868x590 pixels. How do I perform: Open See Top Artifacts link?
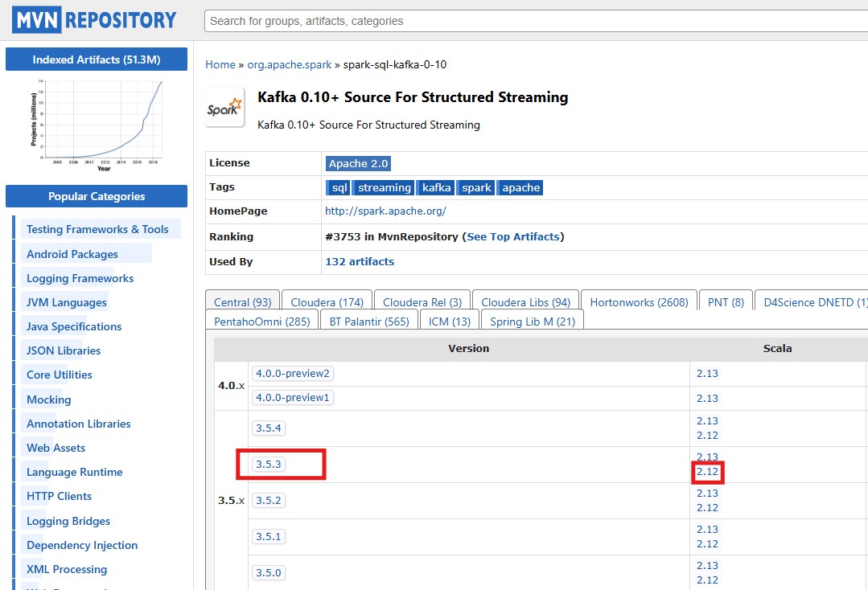pyautogui.click(x=513, y=236)
